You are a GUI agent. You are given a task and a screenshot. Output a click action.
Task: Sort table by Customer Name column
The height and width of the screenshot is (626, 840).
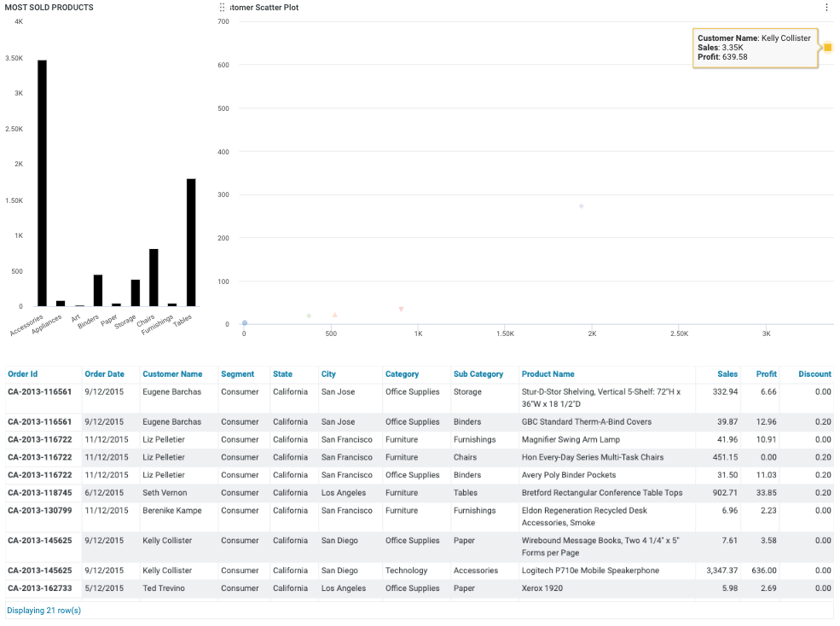pyautogui.click(x=172, y=374)
